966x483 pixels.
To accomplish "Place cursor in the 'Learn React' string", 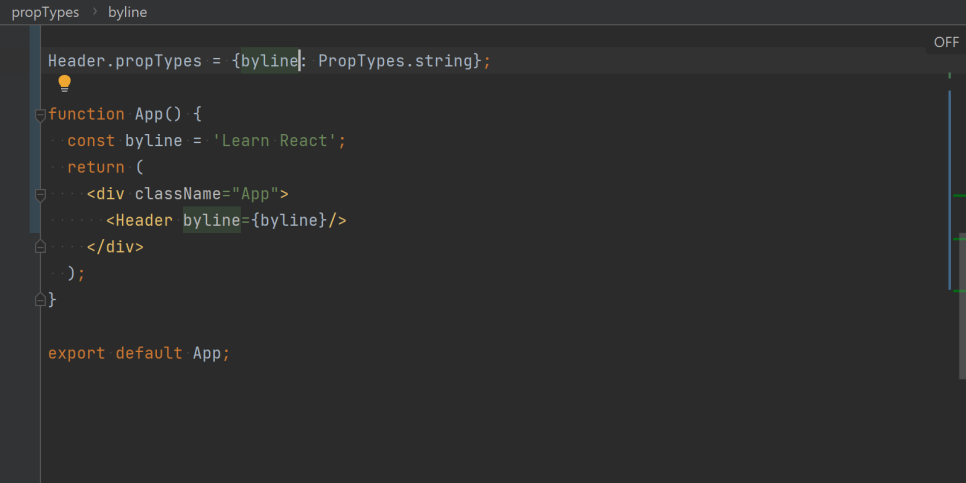I will [275, 141].
